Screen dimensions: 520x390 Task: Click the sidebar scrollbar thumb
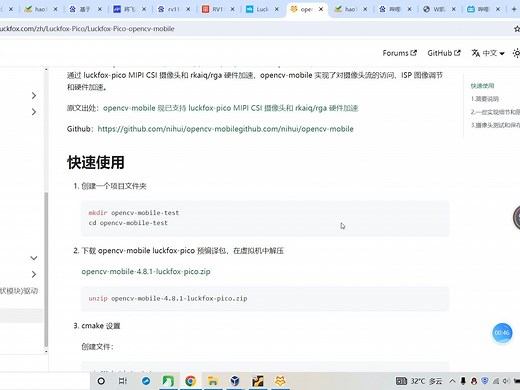click(x=46, y=269)
